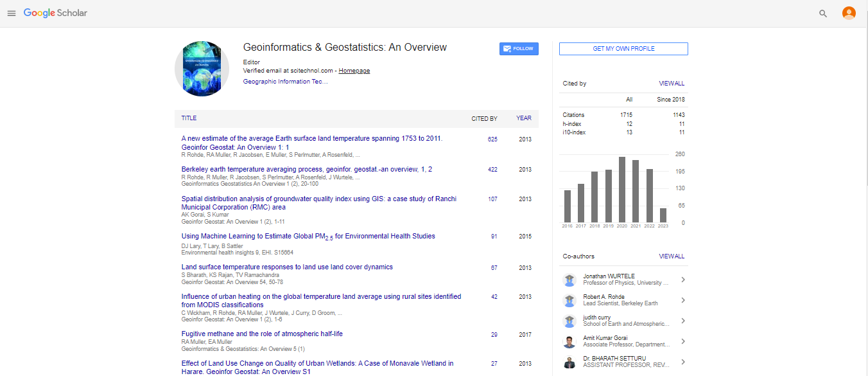Image resolution: width=868 pixels, height=376 pixels.
Task: Open the 107 citations count link
Action: [492, 199]
